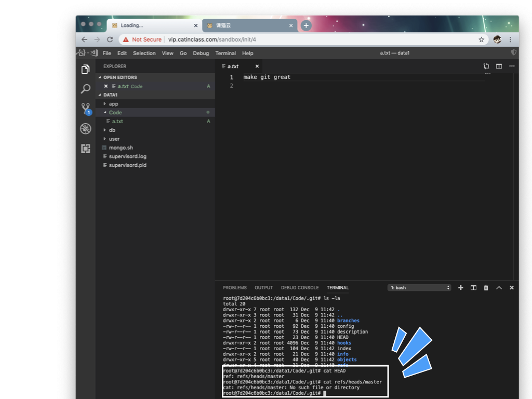532x399 pixels.
Task: Switch to the PROBLEMS panel tab
Action: (x=235, y=288)
